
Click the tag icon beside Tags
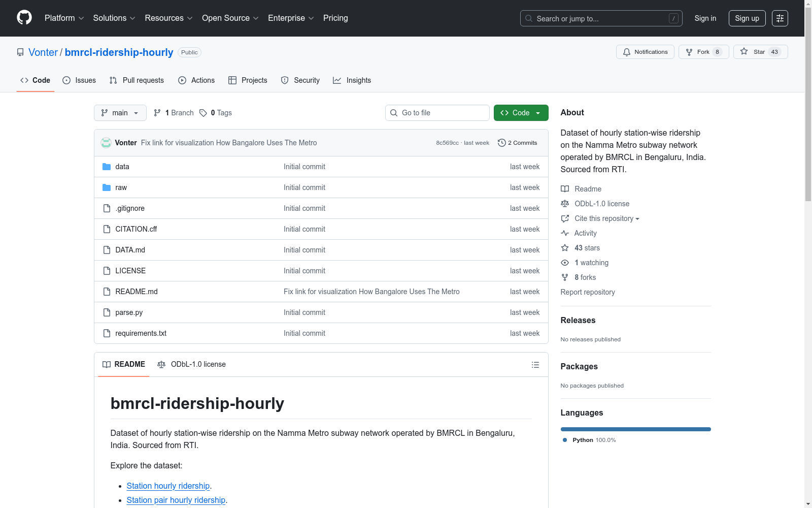[x=203, y=113]
